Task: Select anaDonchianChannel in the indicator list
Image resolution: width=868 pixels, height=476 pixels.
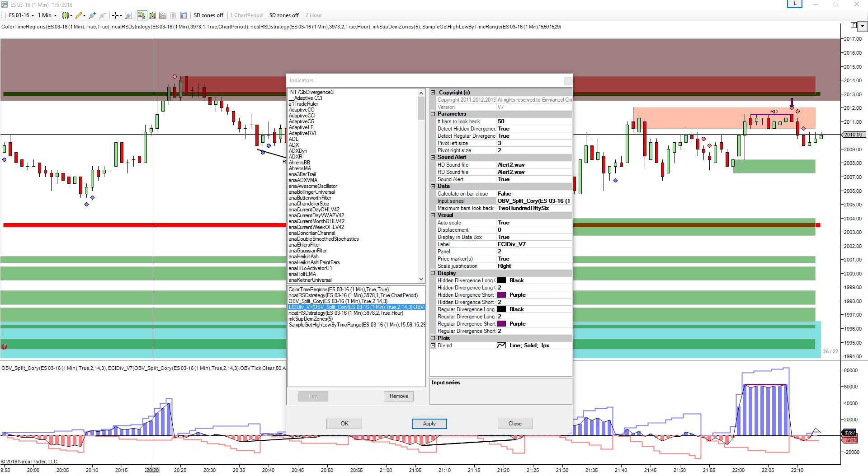Action: pyautogui.click(x=312, y=233)
